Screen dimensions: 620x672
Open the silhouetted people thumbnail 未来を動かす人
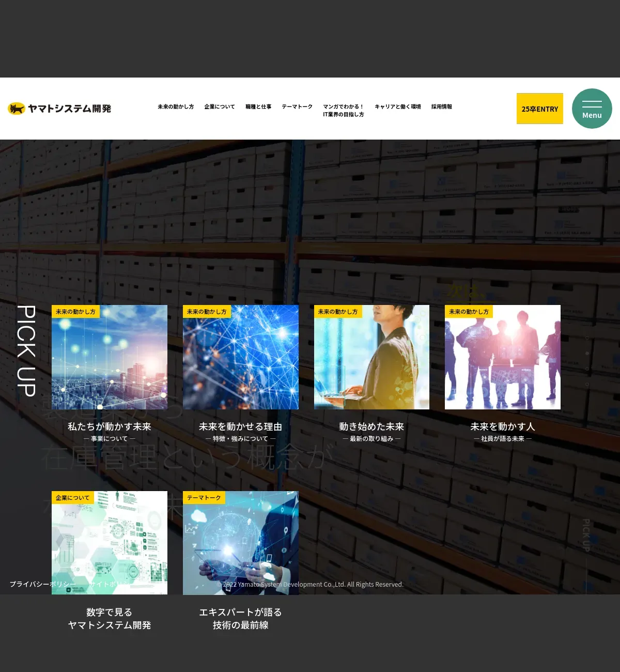(x=503, y=357)
